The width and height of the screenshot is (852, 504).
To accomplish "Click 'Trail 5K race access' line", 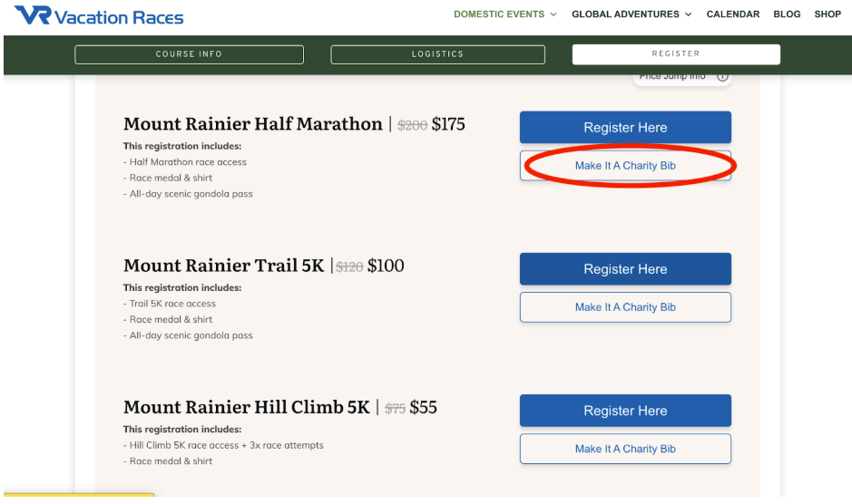I will tap(170, 304).
